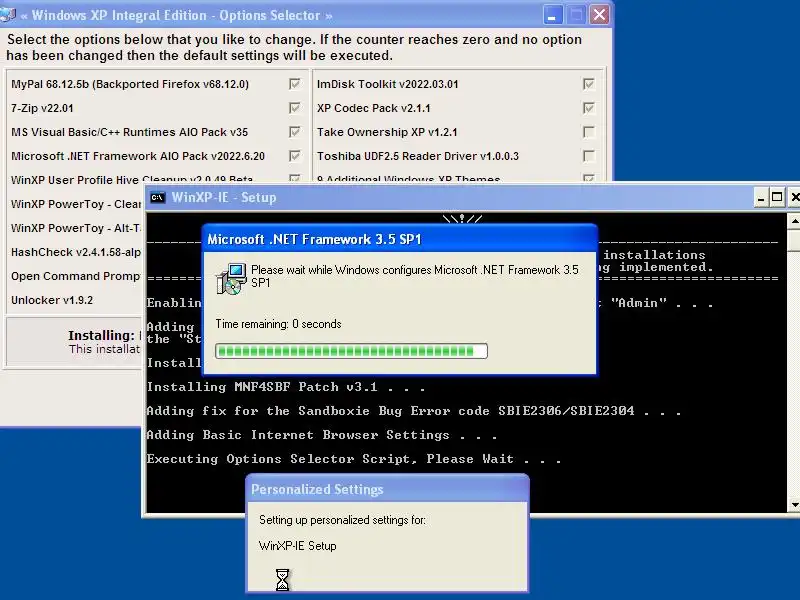Maximize the WinXP-IE Setup console window

777,197
